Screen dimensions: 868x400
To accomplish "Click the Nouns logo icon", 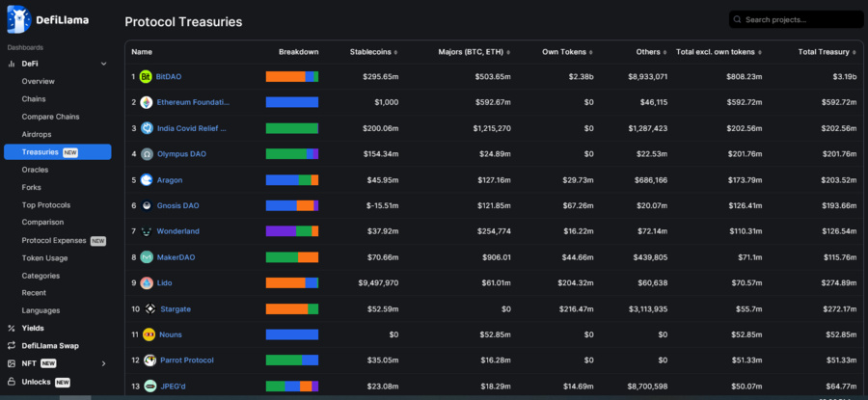I will (149, 334).
